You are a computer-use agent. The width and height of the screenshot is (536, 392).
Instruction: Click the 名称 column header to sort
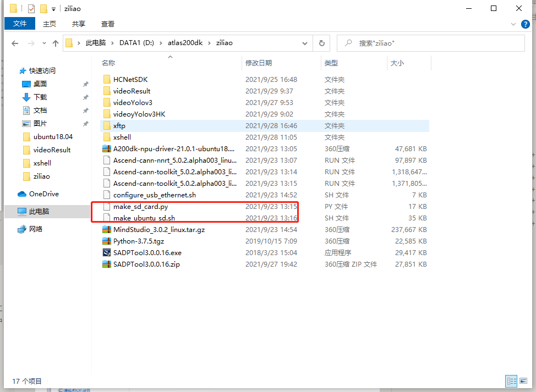108,63
